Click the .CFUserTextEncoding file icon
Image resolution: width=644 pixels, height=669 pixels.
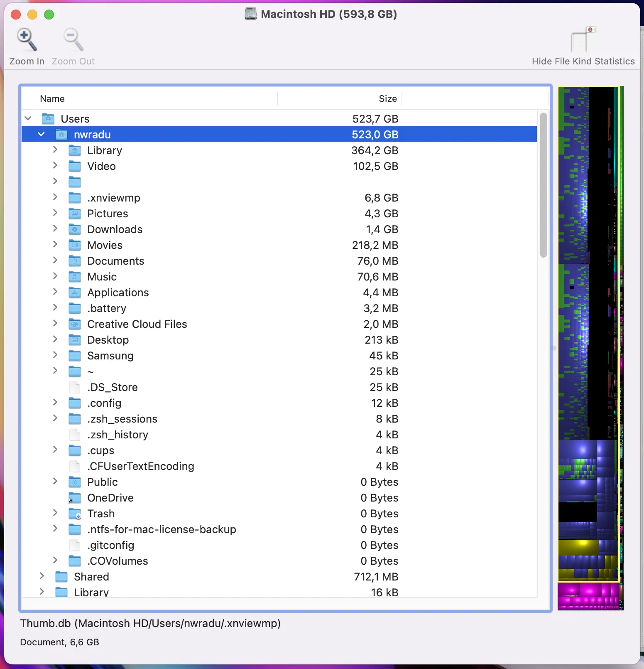point(75,466)
